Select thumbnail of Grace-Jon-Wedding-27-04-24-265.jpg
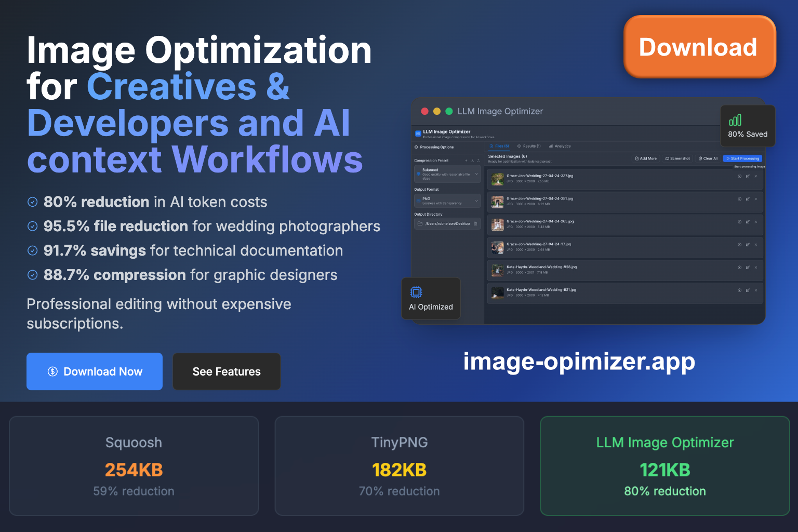798x532 pixels. pyautogui.click(x=498, y=224)
